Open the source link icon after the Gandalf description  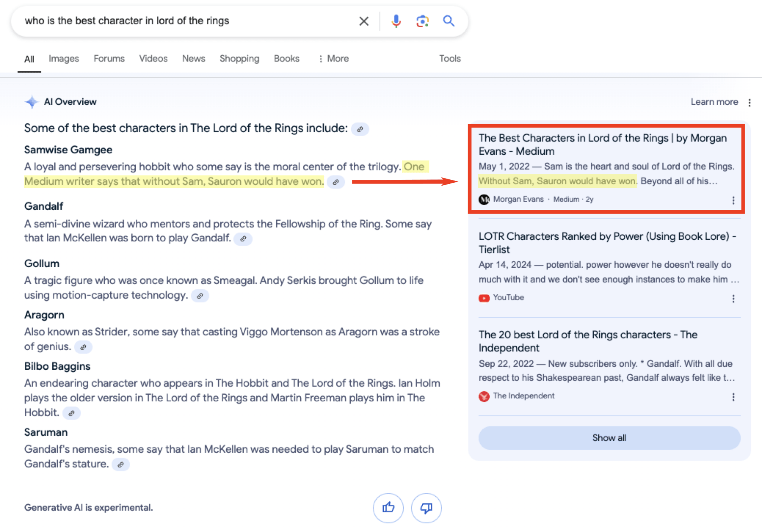[x=243, y=239]
